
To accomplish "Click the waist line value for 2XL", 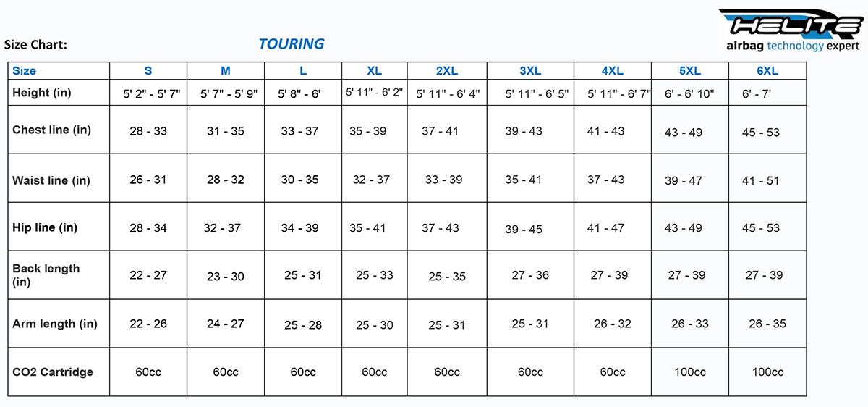I will pos(444,180).
